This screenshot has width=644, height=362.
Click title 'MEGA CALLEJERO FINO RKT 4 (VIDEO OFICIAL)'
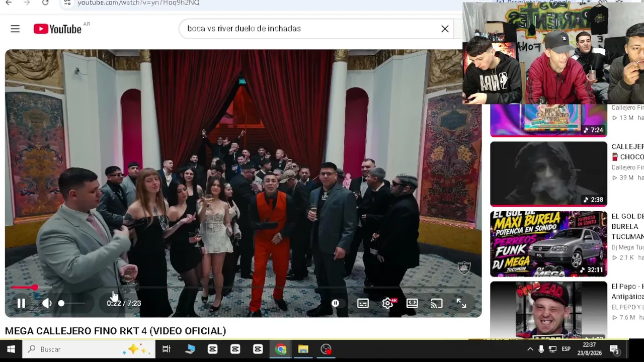coord(115,331)
